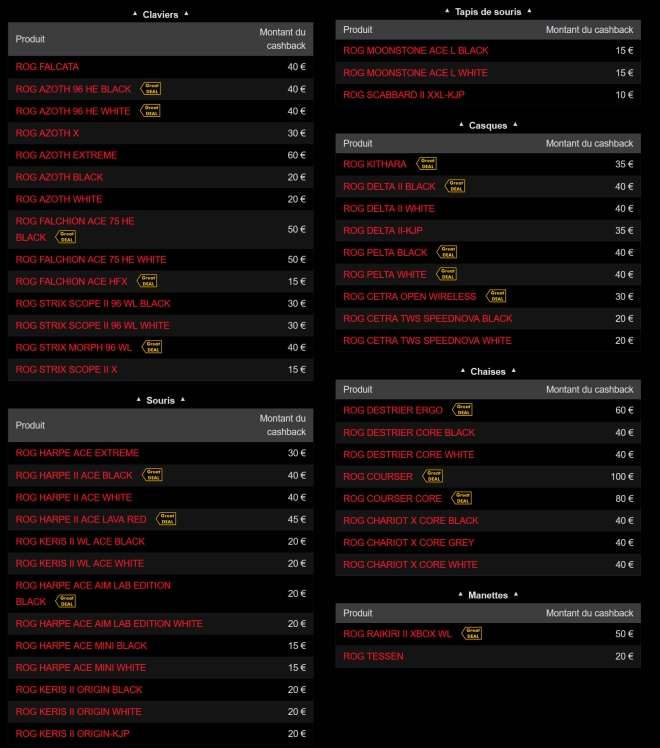Click Great Deal badge beside ROG RAIKIRI II XBOX WL
This screenshot has width=660, height=748.
tap(472, 633)
